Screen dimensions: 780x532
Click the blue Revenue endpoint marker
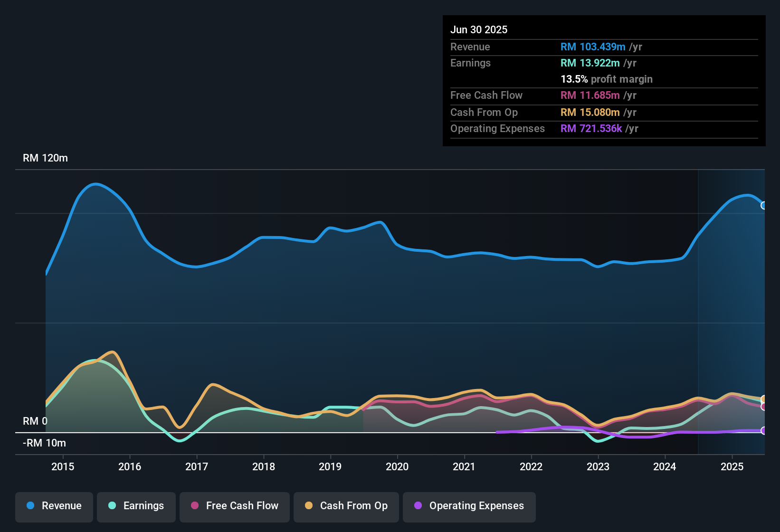tap(764, 206)
